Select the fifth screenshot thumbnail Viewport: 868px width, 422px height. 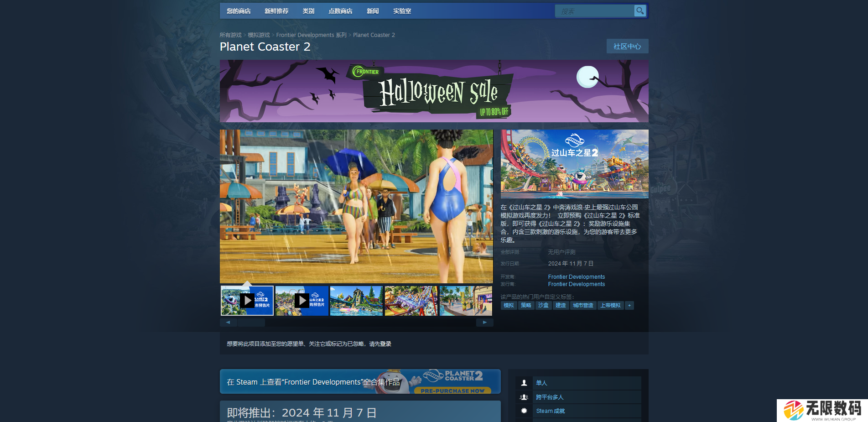pos(466,301)
